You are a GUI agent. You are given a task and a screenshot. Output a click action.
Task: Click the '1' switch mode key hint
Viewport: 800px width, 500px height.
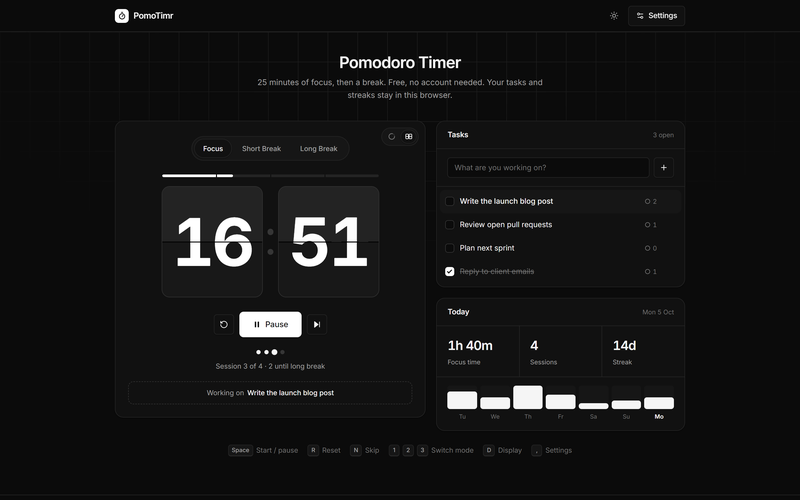click(x=394, y=451)
